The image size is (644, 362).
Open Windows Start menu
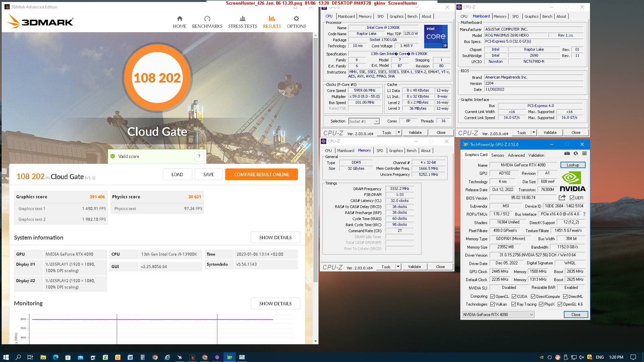click(x=6, y=357)
